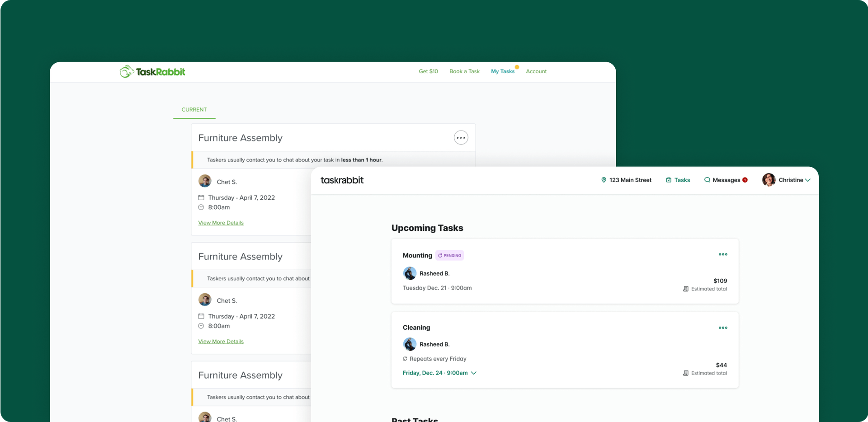This screenshot has height=422, width=868.
Task: Open the Messages icon with notification badge
Action: pyautogui.click(x=707, y=180)
